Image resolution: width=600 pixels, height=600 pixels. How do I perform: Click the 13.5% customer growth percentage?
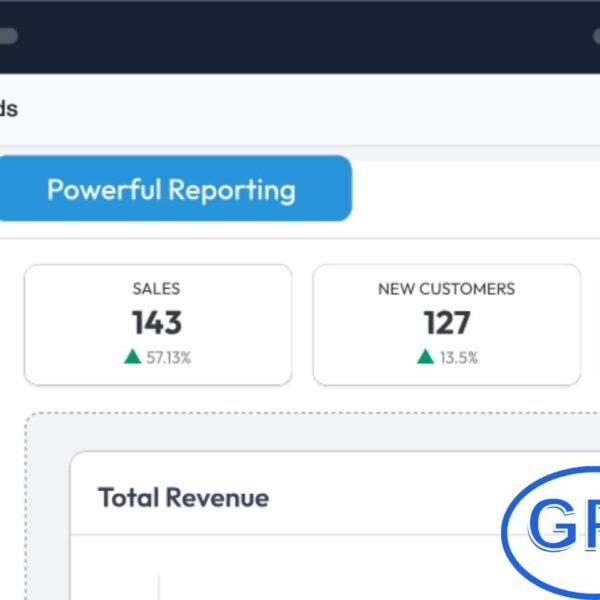point(458,357)
